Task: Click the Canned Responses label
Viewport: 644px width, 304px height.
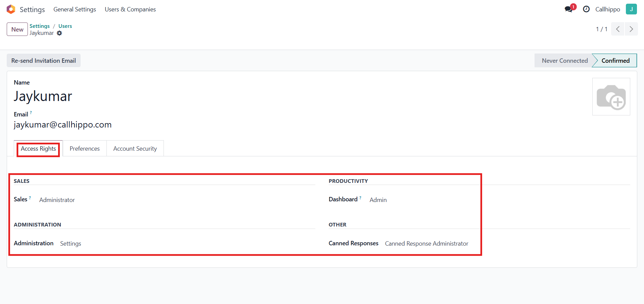Action: point(353,243)
